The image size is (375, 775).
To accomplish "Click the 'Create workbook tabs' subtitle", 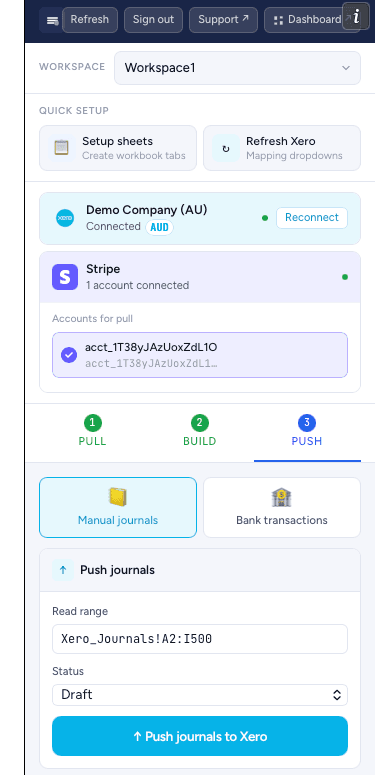I will (134, 155).
